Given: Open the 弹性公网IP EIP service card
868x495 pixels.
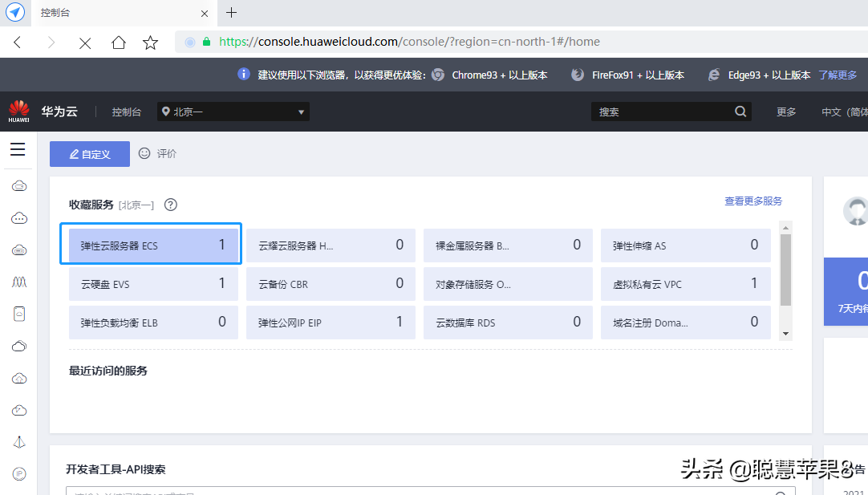Looking at the screenshot, I should coord(331,323).
